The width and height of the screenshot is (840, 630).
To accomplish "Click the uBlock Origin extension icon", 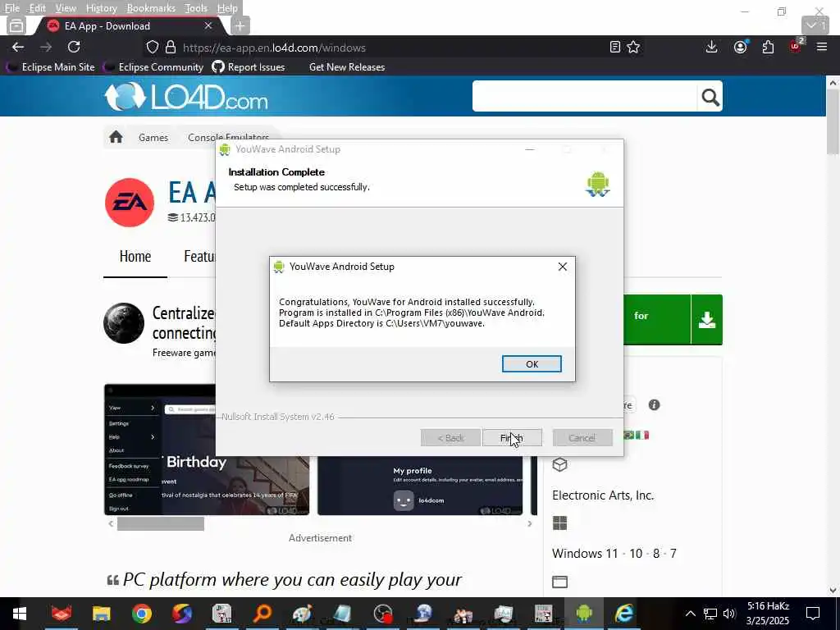I will coord(796,47).
